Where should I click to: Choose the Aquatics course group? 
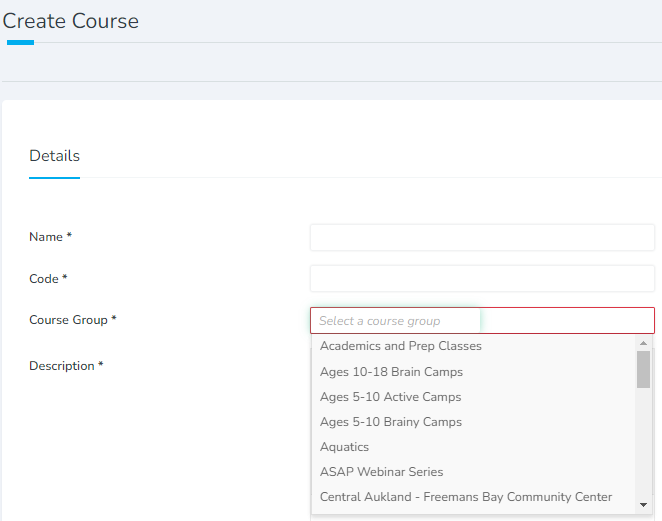pyautogui.click(x=473, y=447)
